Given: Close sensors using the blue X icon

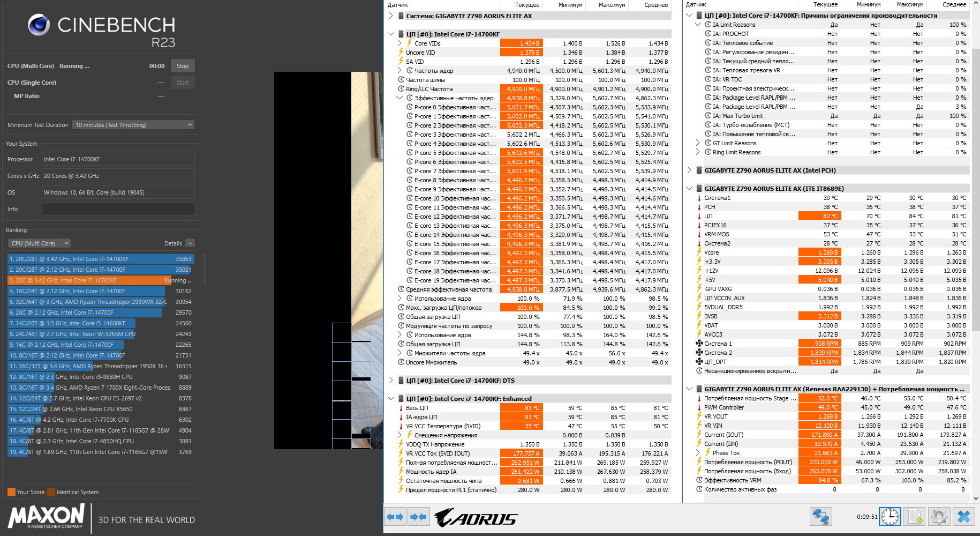Looking at the screenshot, I should click(963, 517).
